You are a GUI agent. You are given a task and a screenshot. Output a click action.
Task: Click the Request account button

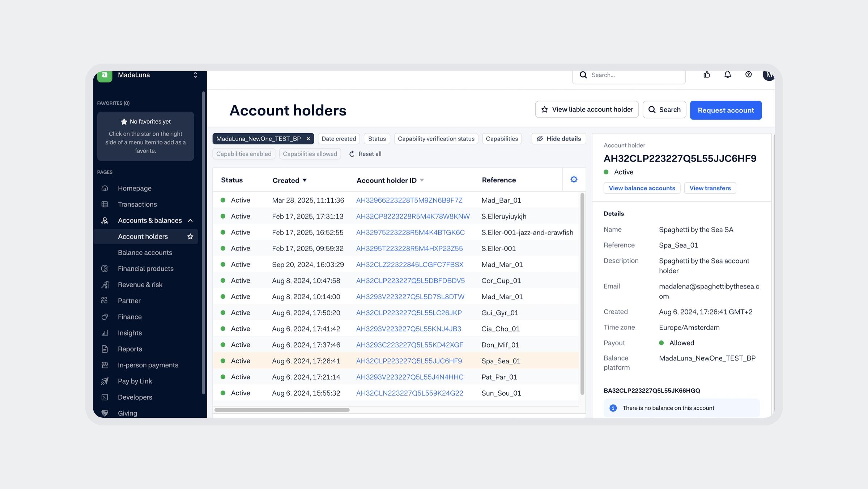tap(726, 110)
